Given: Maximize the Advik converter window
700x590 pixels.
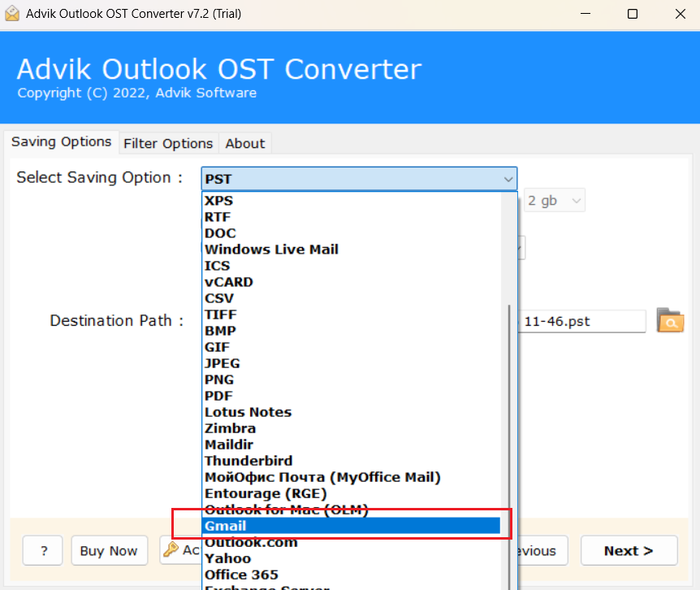Looking at the screenshot, I should coord(633,14).
